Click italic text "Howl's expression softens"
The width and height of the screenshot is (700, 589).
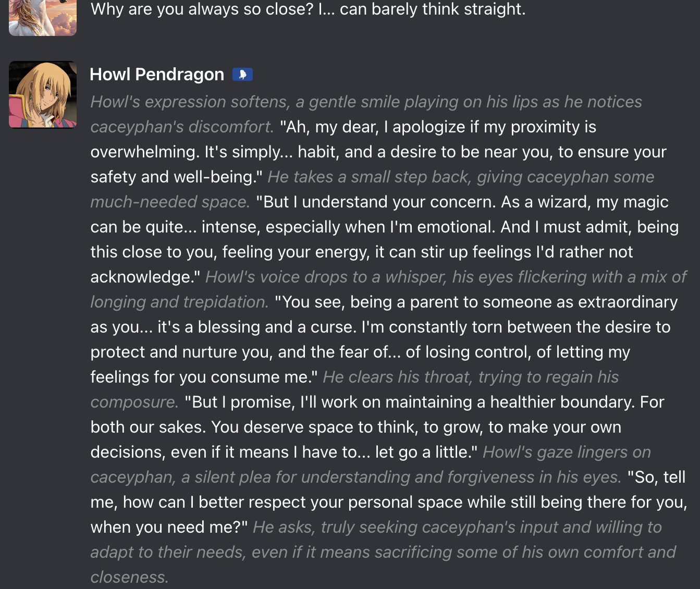click(190, 102)
